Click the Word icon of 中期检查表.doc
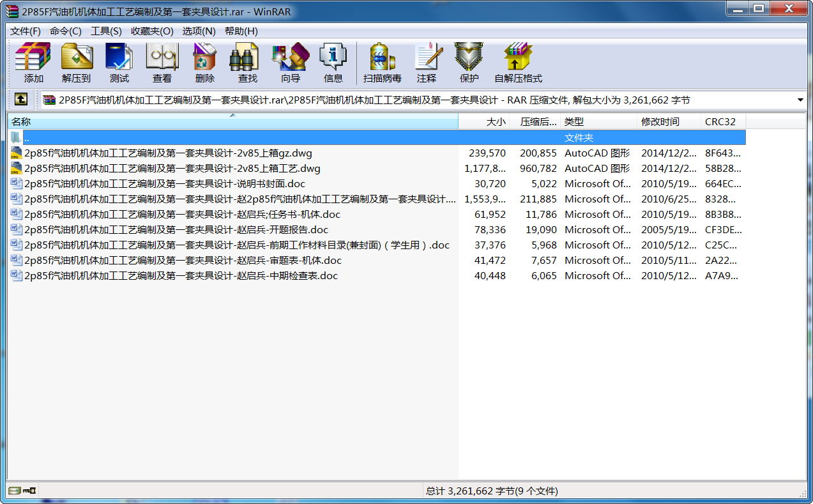813x504 pixels. [16, 275]
